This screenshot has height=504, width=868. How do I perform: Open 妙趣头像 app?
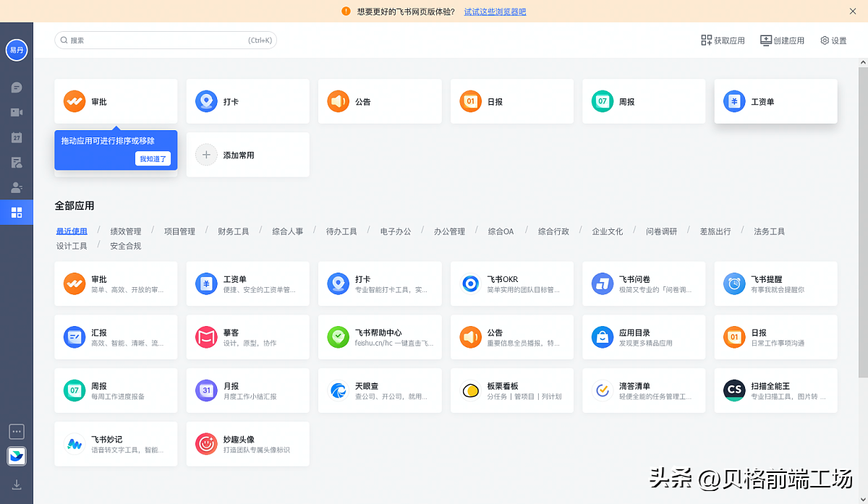pyautogui.click(x=248, y=444)
